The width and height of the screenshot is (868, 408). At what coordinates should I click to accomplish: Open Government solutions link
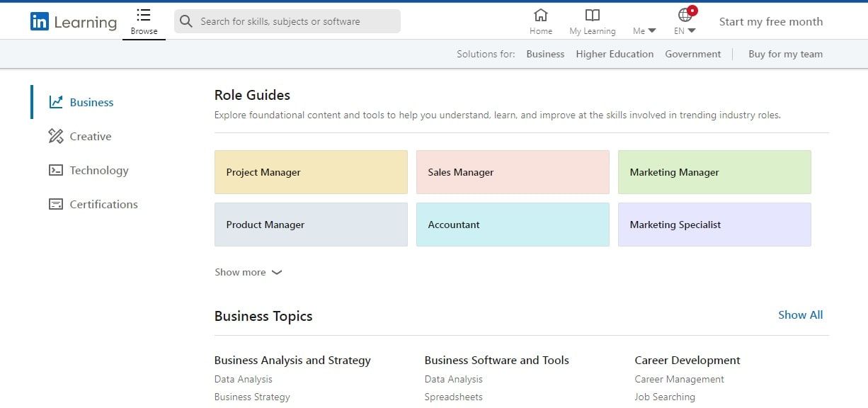pos(693,54)
